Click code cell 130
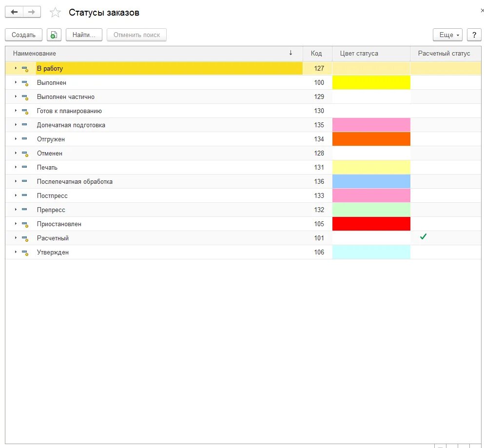 (319, 111)
